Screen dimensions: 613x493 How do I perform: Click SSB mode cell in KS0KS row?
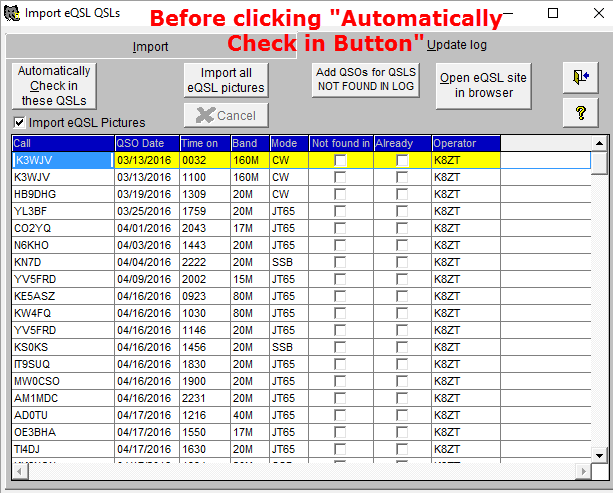(x=289, y=347)
